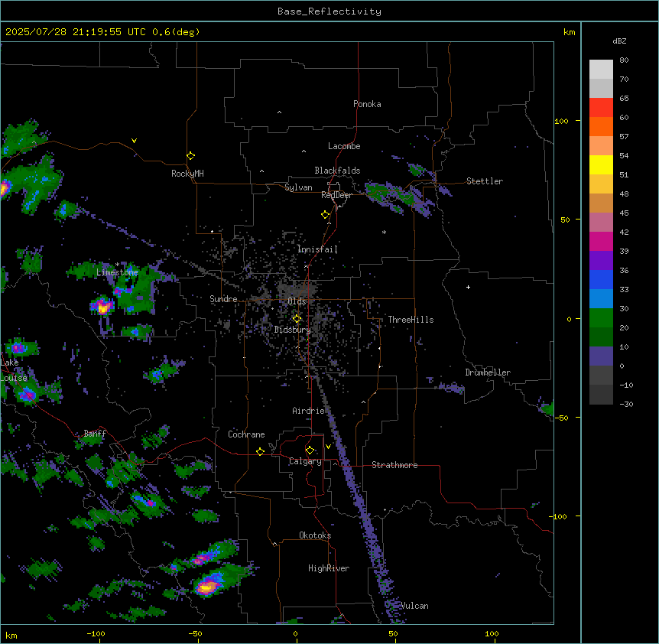Click the yellow diamond marker above Calgary
This screenshot has width=659, height=644.
tap(310, 450)
